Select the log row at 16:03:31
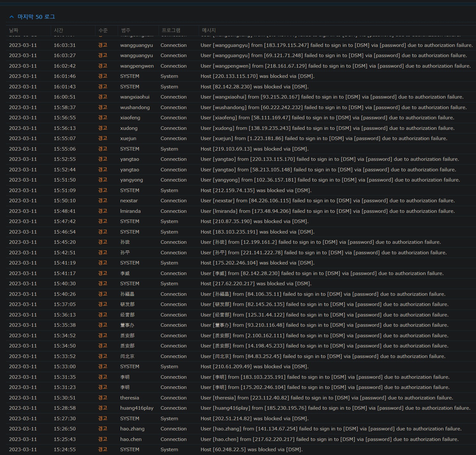The height and width of the screenshot is (455, 476). (241, 45)
